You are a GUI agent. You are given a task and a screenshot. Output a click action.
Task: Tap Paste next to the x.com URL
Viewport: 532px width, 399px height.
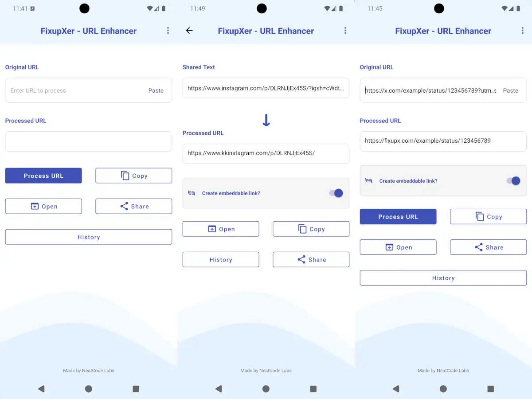pyautogui.click(x=510, y=90)
